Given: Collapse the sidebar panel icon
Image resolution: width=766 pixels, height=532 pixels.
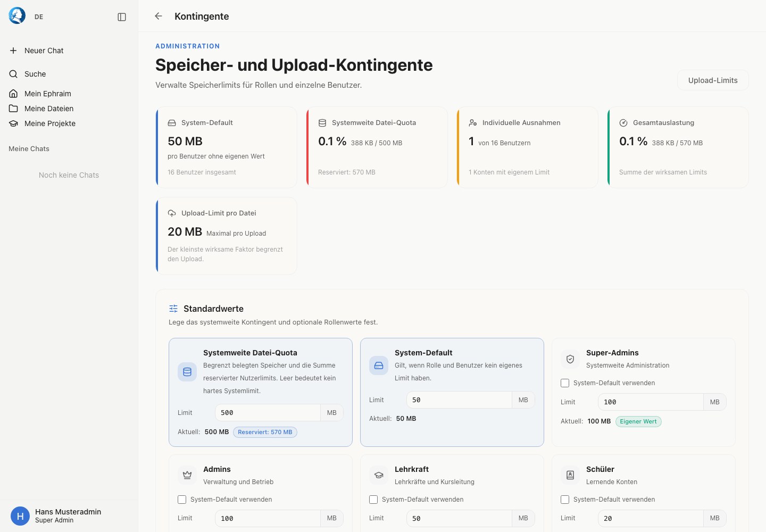Looking at the screenshot, I should click(x=122, y=17).
